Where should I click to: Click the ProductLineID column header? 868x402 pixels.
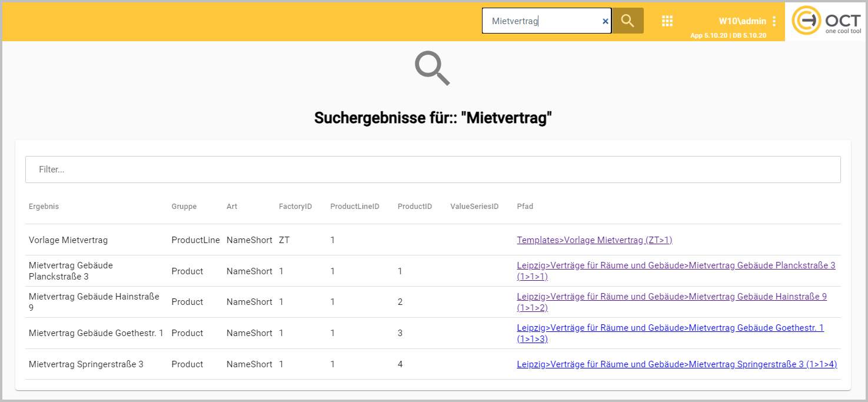[x=354, y=207]
